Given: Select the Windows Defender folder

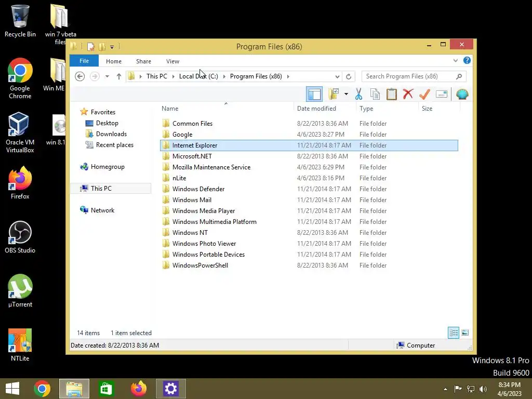Looking at the screenshot, I should [309, 189].
